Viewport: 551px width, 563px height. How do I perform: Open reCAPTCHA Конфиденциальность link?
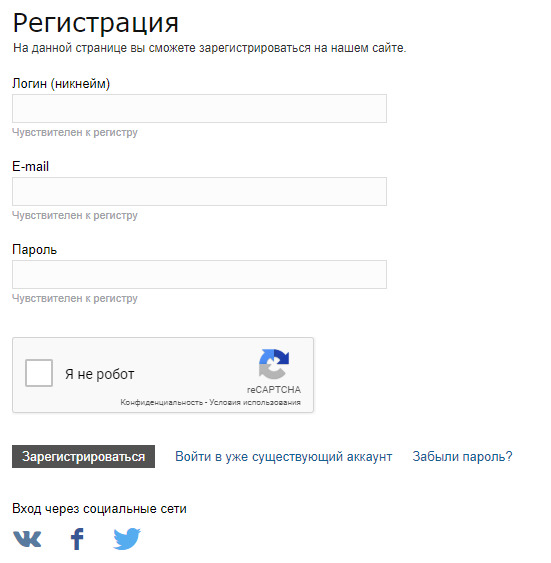[x=162, y=402]
